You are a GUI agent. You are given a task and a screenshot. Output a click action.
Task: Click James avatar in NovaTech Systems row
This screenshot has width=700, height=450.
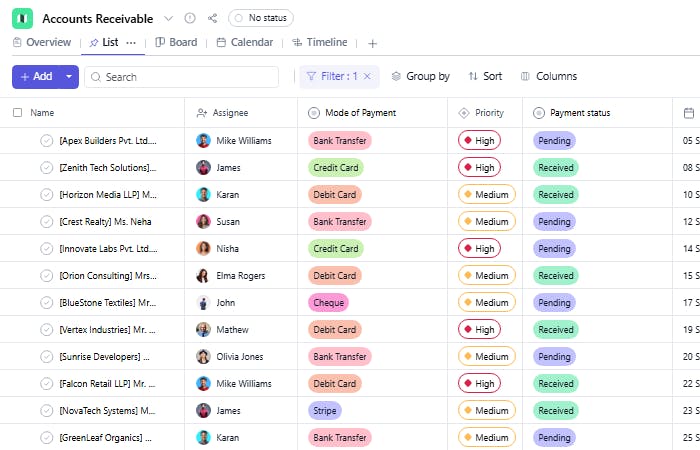click(203, 411)
